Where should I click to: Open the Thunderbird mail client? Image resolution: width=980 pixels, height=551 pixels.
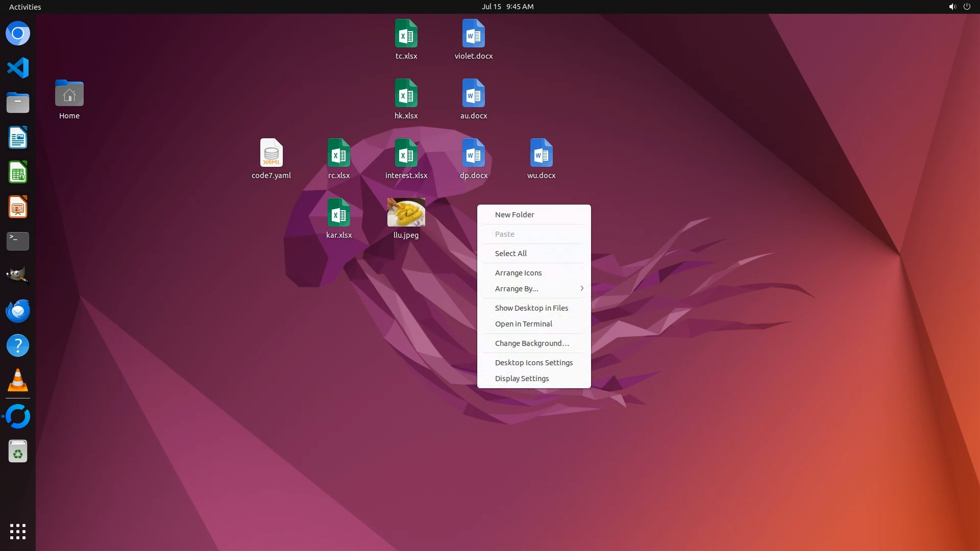(x=18, y=311)
